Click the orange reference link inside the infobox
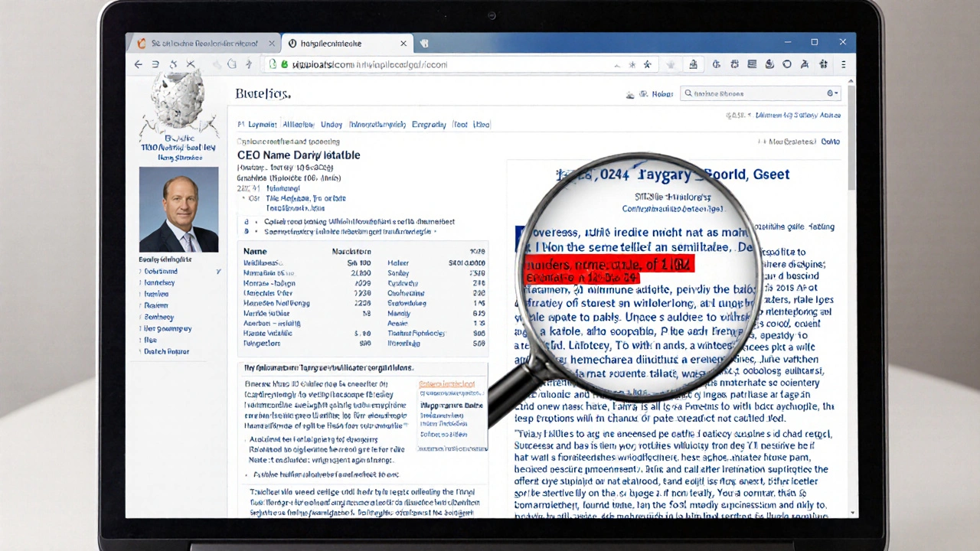980x551 pixels. point(447,383)
